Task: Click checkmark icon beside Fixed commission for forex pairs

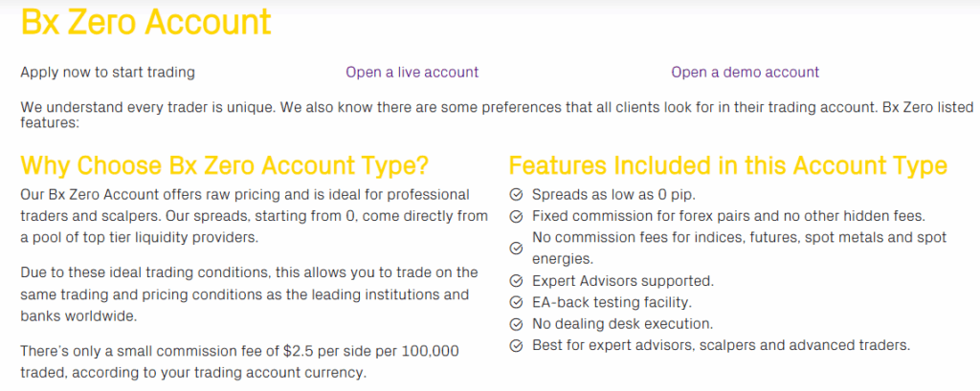Action: click(x=516, y=217)
